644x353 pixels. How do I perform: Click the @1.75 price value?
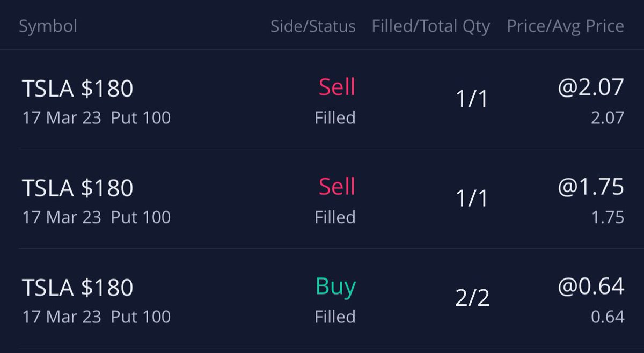click(x=591, y=187)
